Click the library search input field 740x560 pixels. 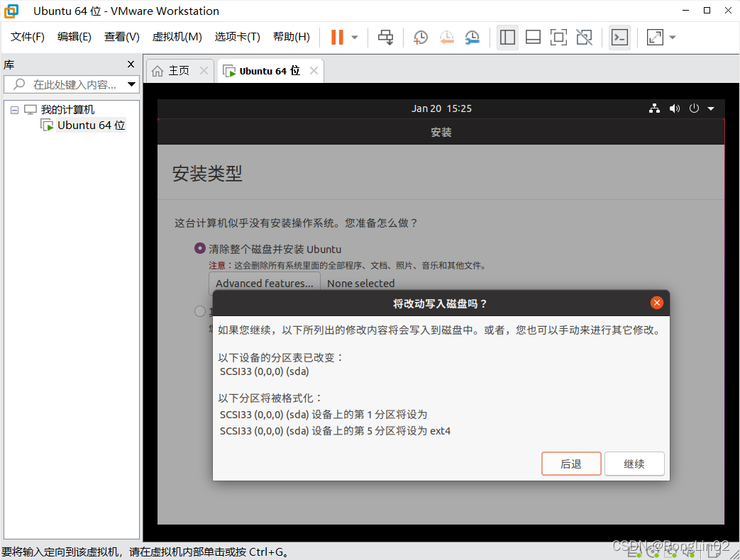pyautogui.click(x=71, y=84)
